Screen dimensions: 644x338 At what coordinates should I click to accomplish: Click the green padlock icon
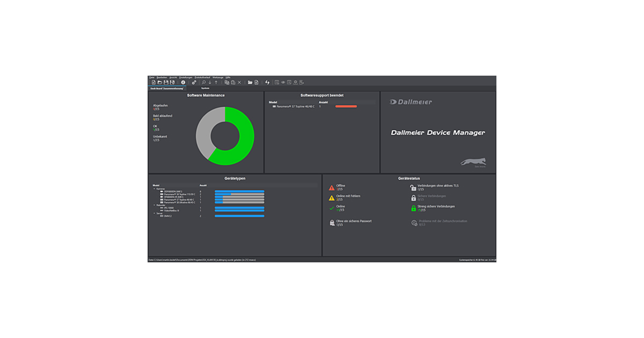click(x=413, y=208)
